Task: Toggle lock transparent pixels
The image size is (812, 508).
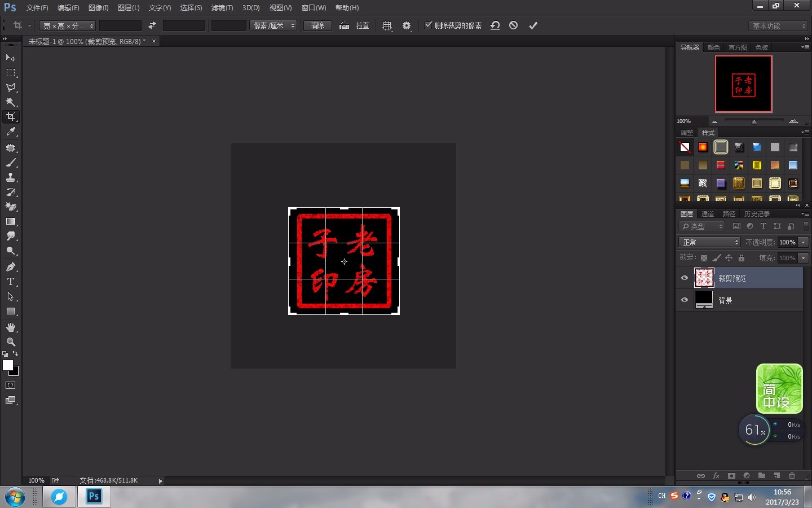Action: coord(704,258)
